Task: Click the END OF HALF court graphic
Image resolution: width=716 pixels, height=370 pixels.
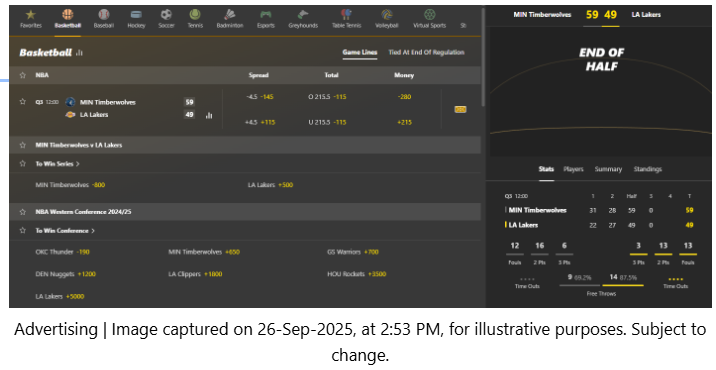Action: (601, 91)
